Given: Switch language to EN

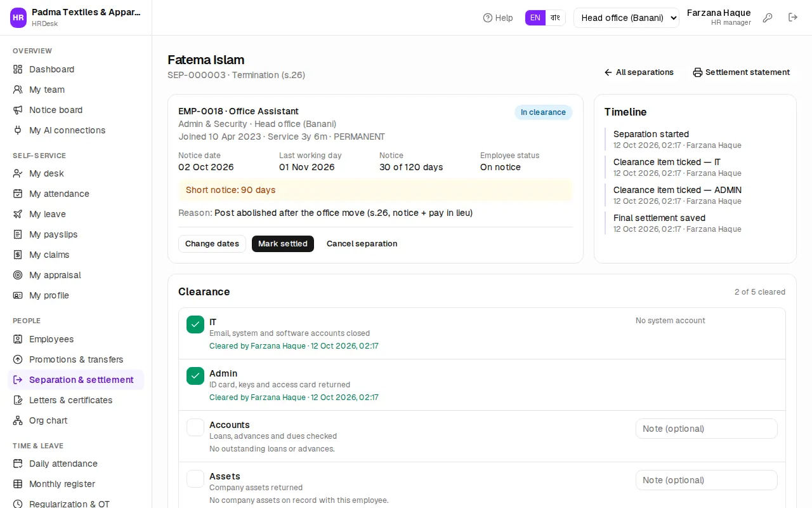Looking at the screenshot, I should (535, 18).
